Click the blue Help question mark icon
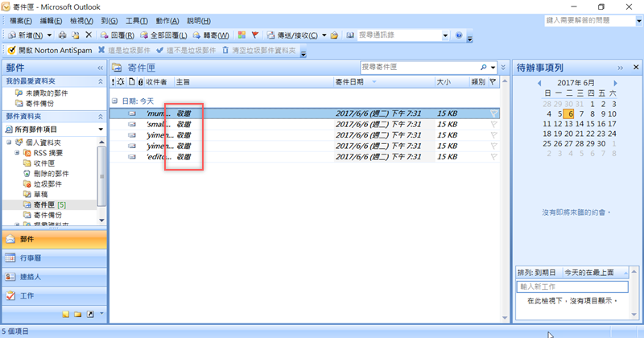 [x=459, y=35]
